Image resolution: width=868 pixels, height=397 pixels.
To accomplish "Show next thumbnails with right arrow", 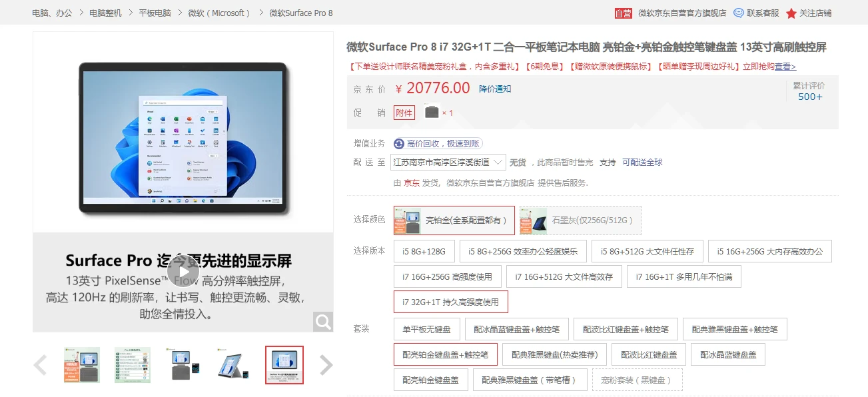I will click(326, 365).
